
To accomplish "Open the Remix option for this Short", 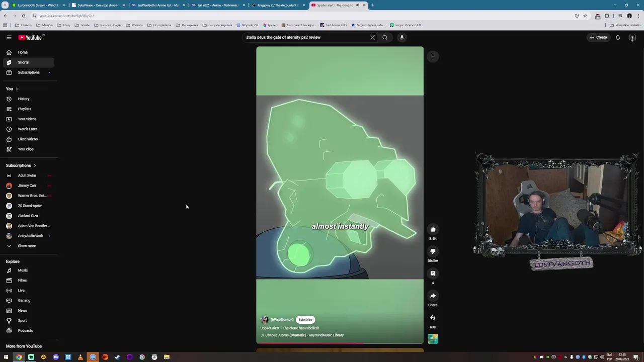I will click(x=433, y=318).
